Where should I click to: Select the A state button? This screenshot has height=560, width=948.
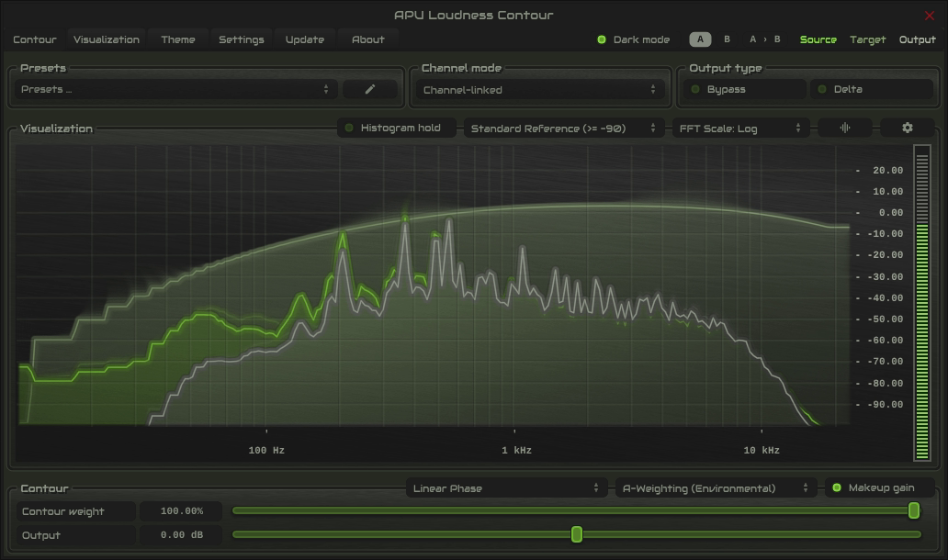(700, 39)
